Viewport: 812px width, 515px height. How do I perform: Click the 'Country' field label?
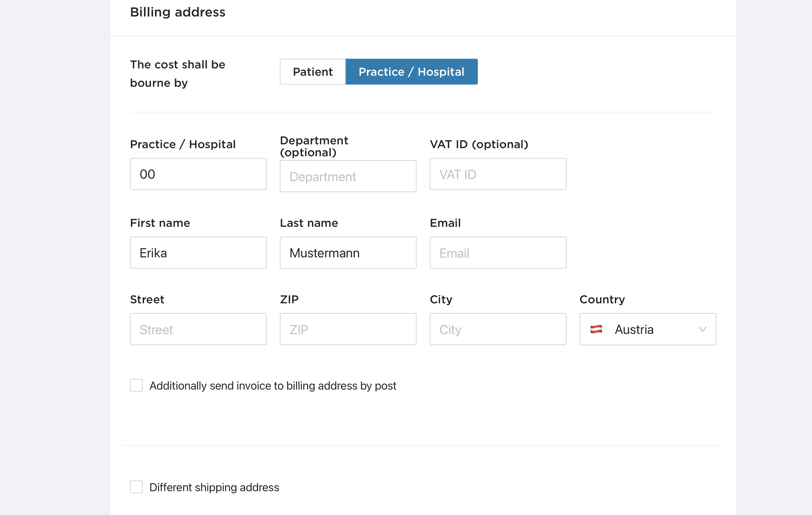click(x=602, y=300)
